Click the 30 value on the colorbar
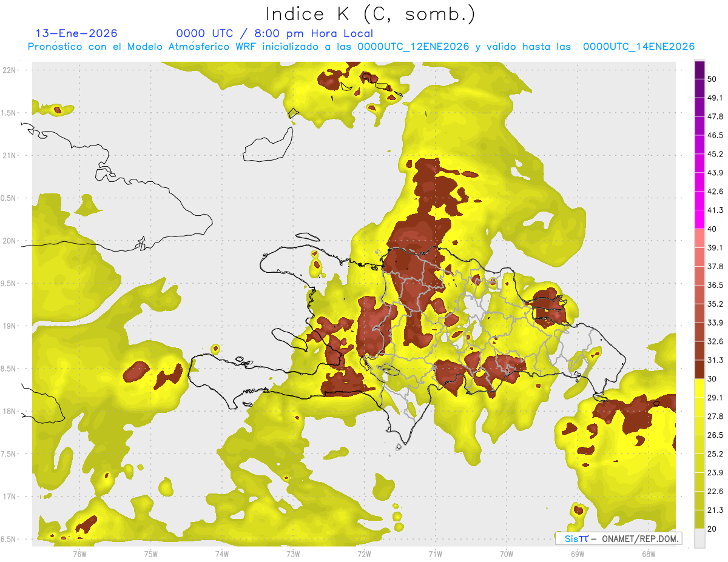 pos(712,378)
